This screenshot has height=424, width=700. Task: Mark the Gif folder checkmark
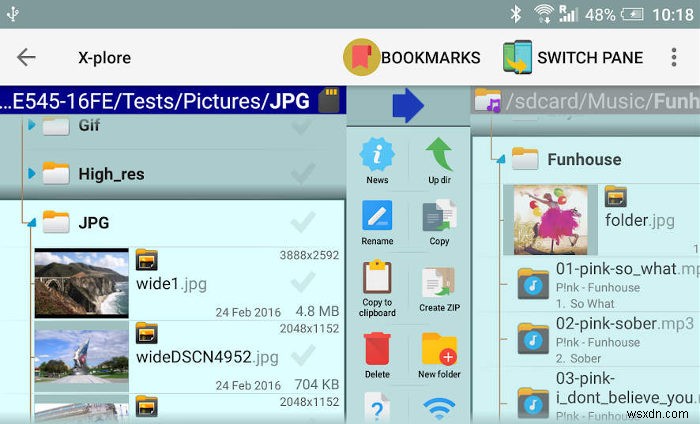pos(302,125)
